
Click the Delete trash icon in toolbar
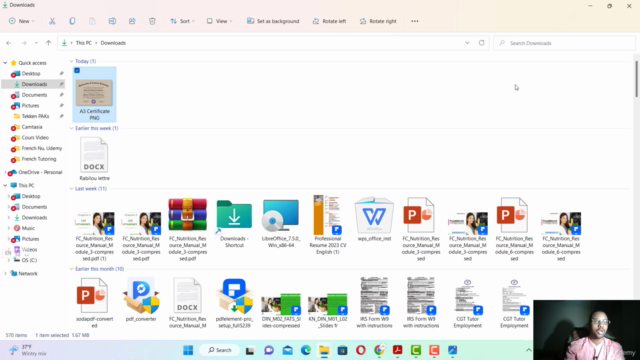point(152,21)
